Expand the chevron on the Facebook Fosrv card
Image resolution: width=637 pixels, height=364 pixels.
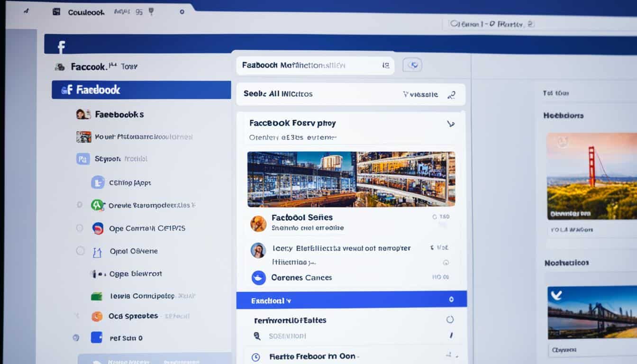pos(451,124)
